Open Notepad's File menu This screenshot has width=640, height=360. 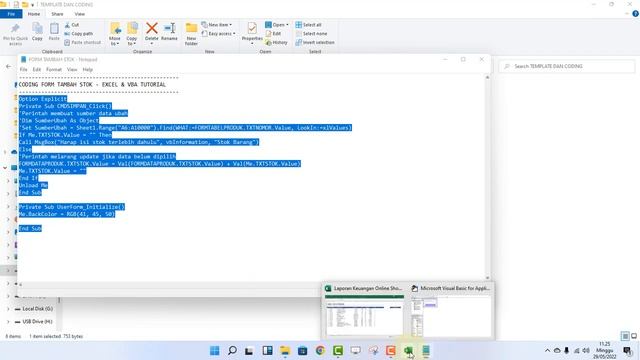[x=24, y=70]
